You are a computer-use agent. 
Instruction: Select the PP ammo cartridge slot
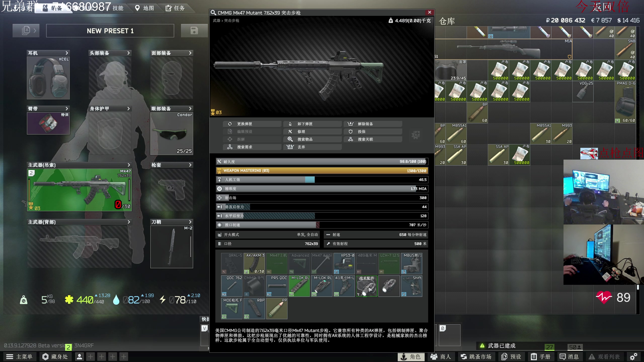(x=277, y=308)
